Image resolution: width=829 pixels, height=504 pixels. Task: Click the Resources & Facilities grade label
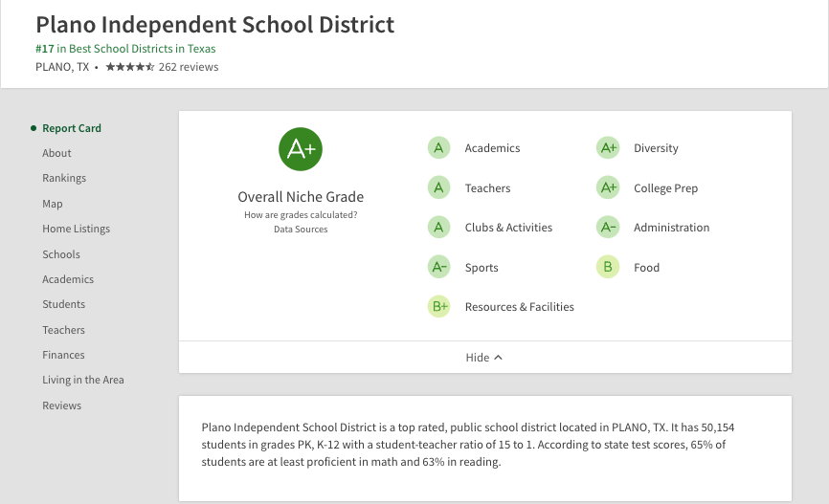(x=519, y=307)
